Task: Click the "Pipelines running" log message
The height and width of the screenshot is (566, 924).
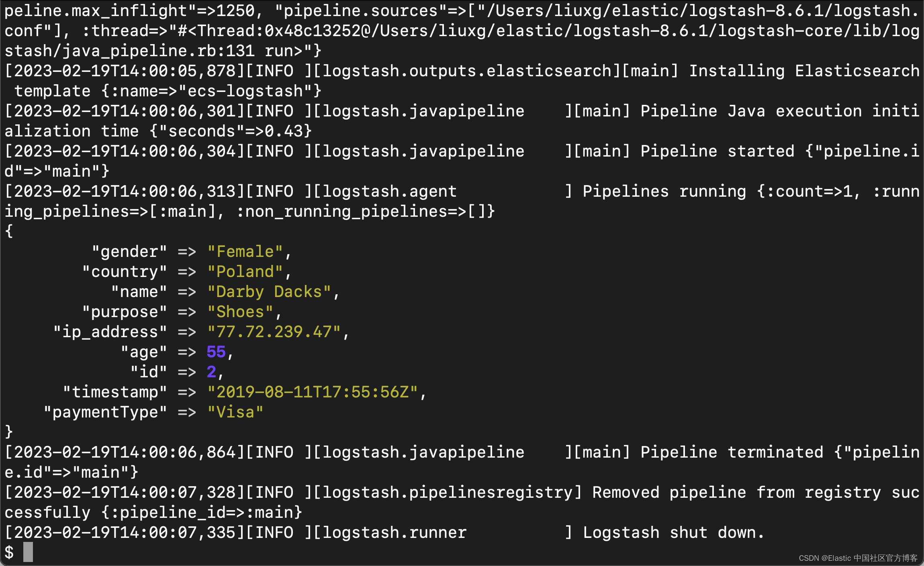Action: [664, 191]
